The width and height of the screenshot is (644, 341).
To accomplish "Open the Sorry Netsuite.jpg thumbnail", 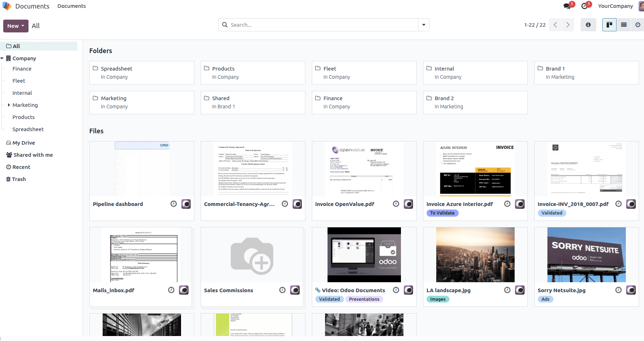I will (x=587, y=255).
